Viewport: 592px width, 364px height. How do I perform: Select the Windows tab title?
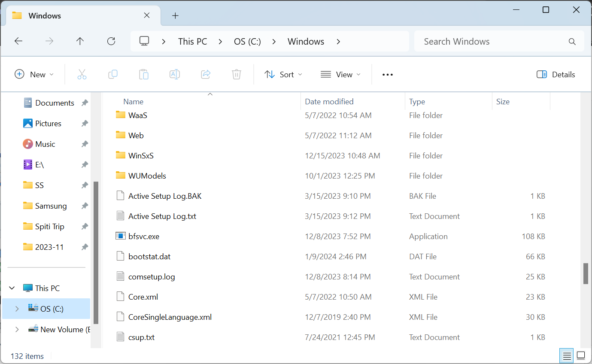point(45,16)
